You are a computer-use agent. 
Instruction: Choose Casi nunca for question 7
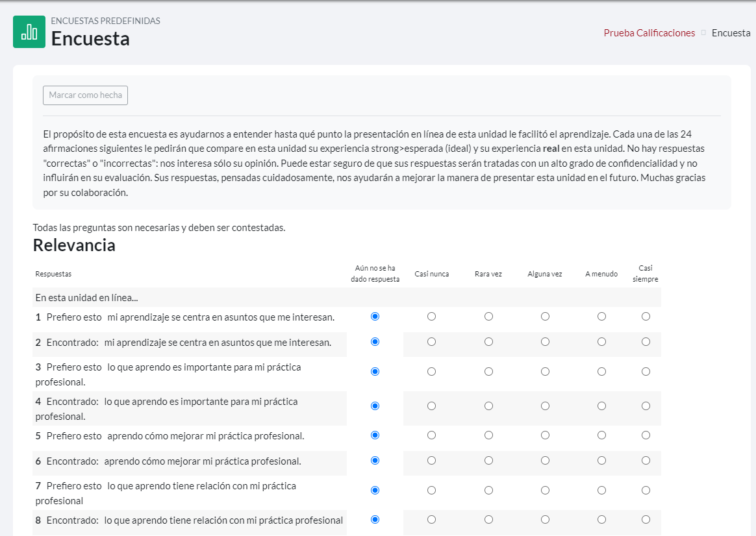tap(432, 491)
